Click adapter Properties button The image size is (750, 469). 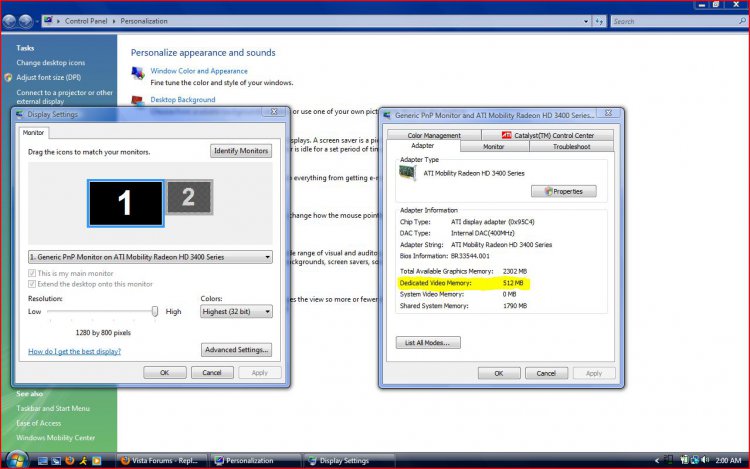tap(563, 191)
